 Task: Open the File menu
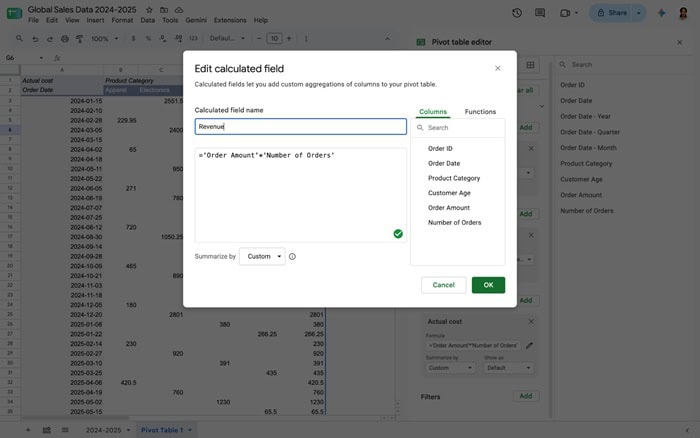[x=33, y=20]
